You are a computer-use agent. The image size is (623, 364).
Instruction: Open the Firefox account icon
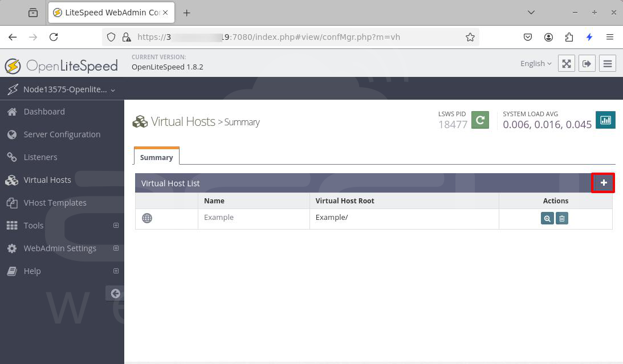(x=548, y=38)
